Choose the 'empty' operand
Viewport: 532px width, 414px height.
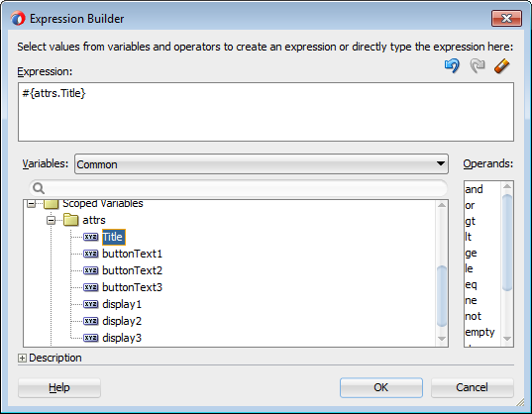point(479,332)
